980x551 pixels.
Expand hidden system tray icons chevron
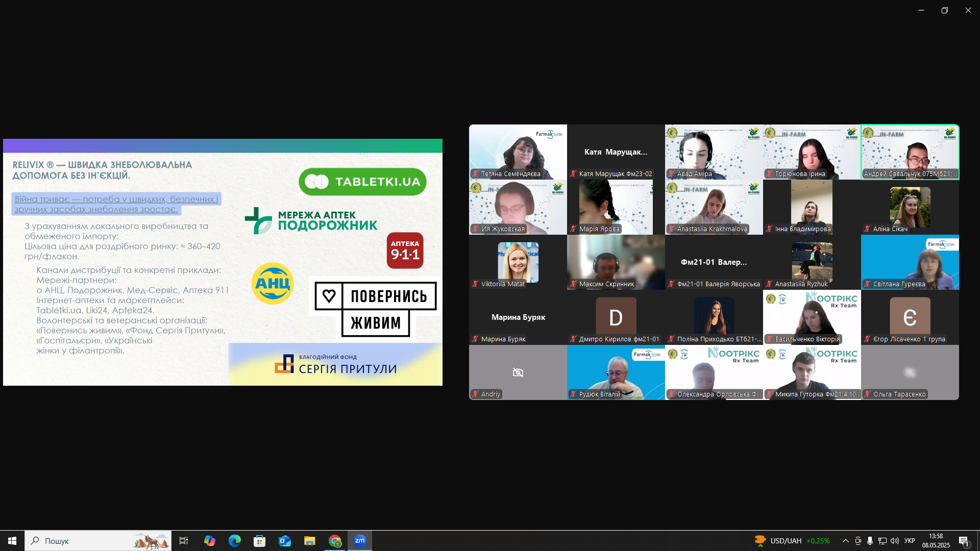click(846, 541)
